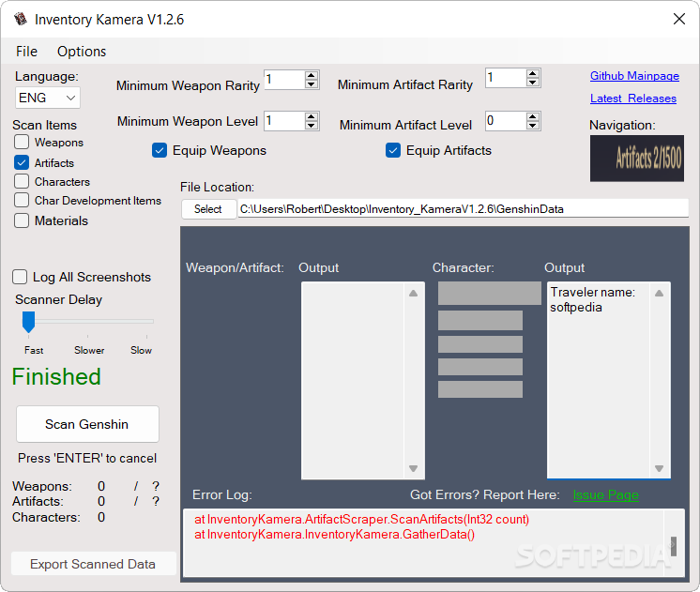Click the Minimum Weapon Level value field

(x=285, y=121)
